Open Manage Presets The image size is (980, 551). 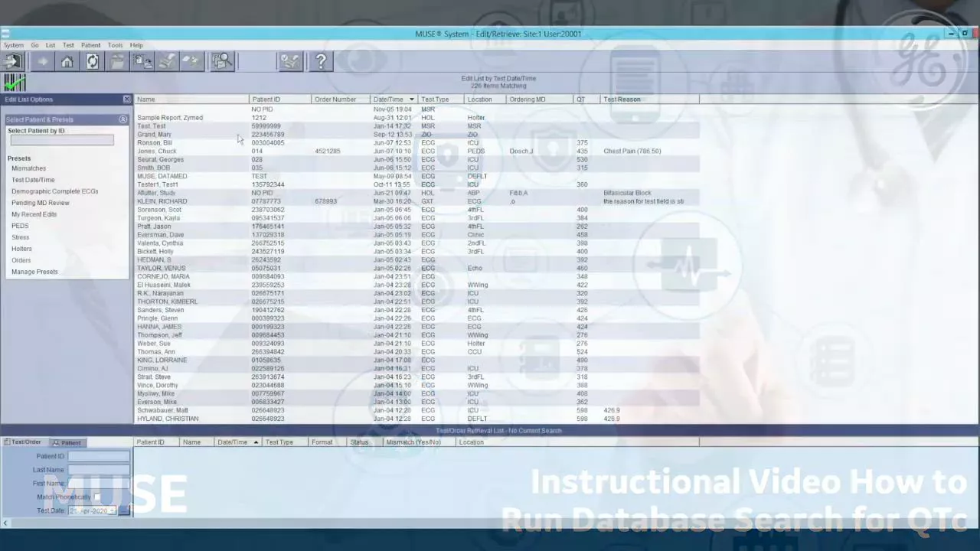tap(34, 272)
